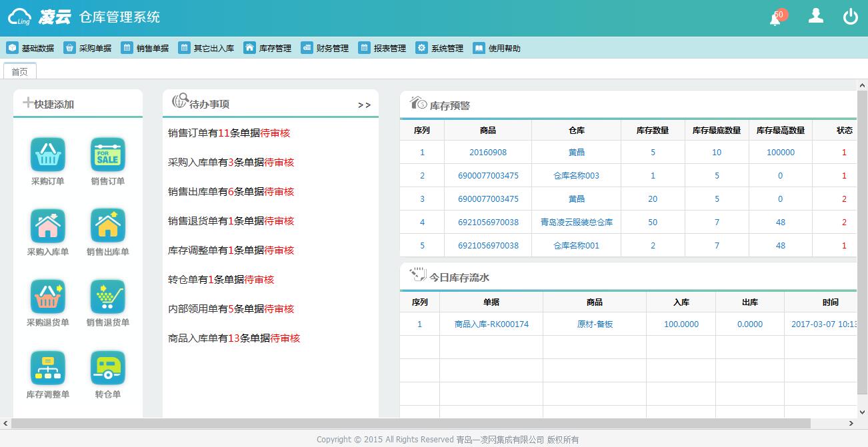
Task: Click the power logout icon
Action: pyautogui.click(x=850, y=17)
